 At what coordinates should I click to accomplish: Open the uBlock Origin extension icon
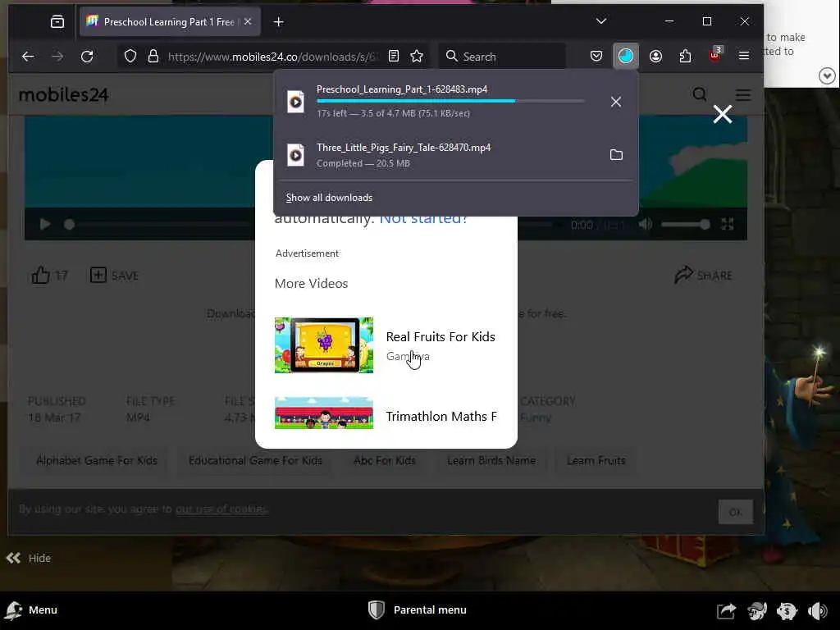coord(715,55)
